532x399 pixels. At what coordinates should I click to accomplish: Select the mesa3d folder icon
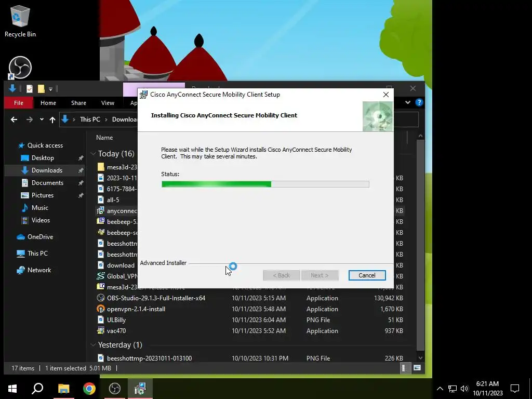tap(100, 167)
